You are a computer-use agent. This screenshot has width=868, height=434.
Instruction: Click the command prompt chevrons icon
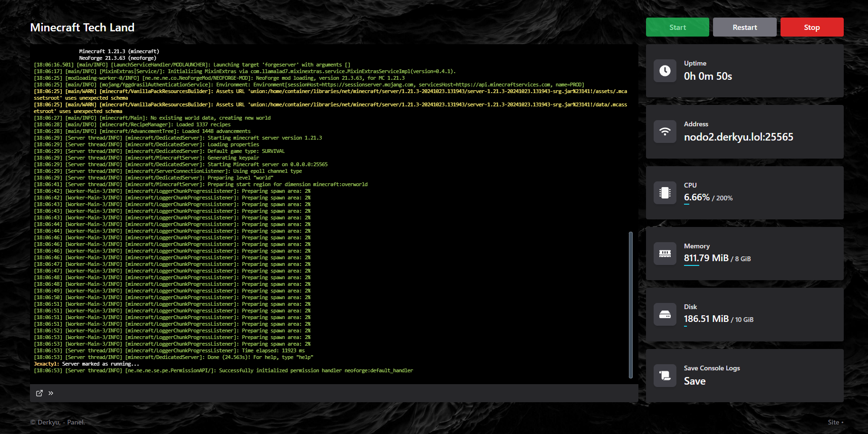tap(51, 393)
